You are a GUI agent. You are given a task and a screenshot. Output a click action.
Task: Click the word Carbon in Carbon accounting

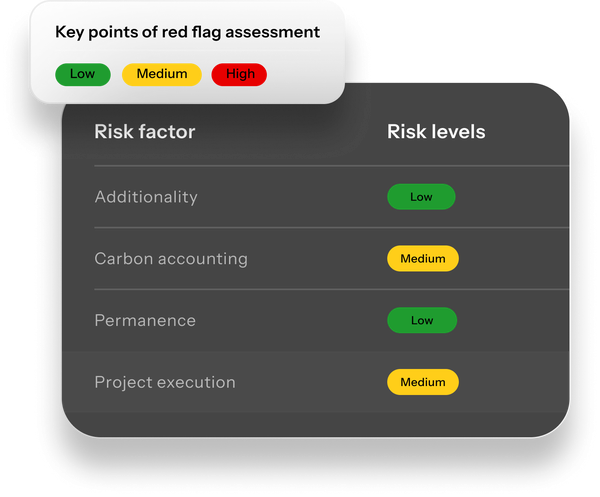[124, 259]
